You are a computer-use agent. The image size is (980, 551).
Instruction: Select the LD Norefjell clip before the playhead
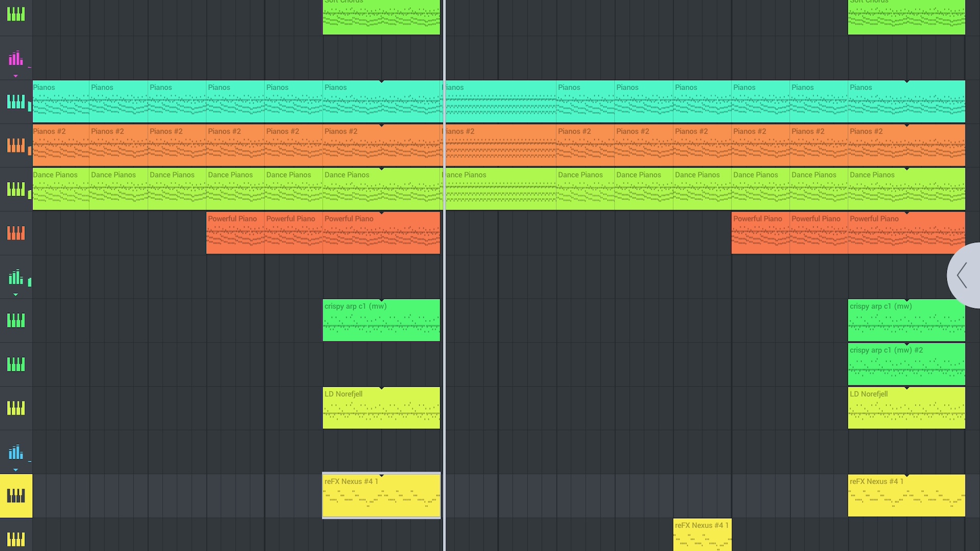coord(381,408)
